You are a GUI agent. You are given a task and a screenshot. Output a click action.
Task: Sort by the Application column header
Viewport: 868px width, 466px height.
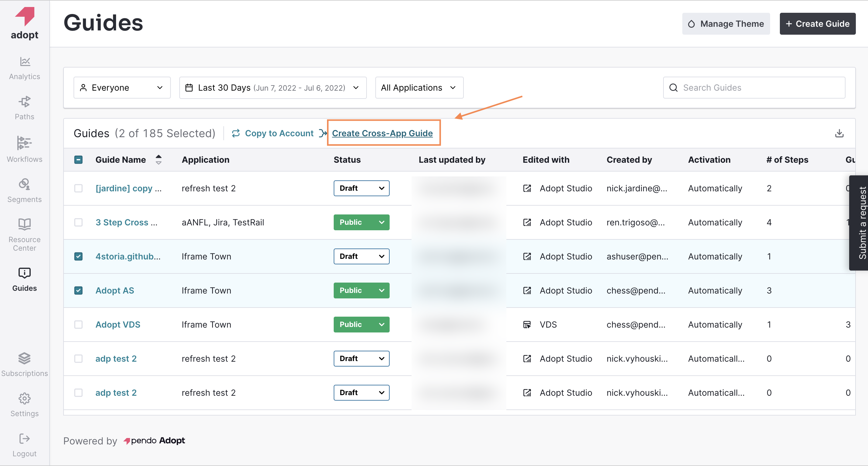[x=205, y=159]
